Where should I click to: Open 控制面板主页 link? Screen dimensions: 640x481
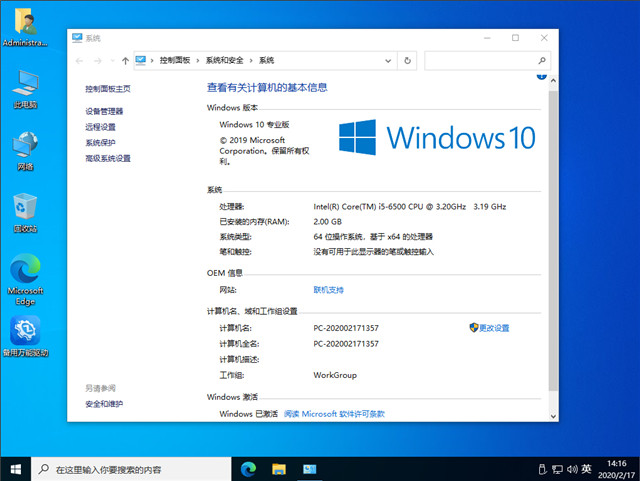coord(108,89)
